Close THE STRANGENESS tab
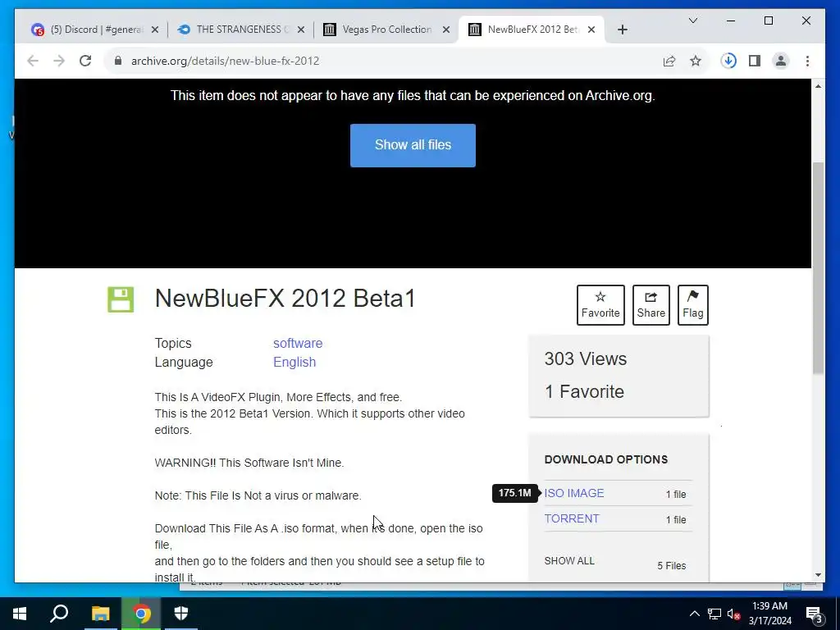Viewport: 840px width, 630px height. pyautogui.click(x=300, y=30)
